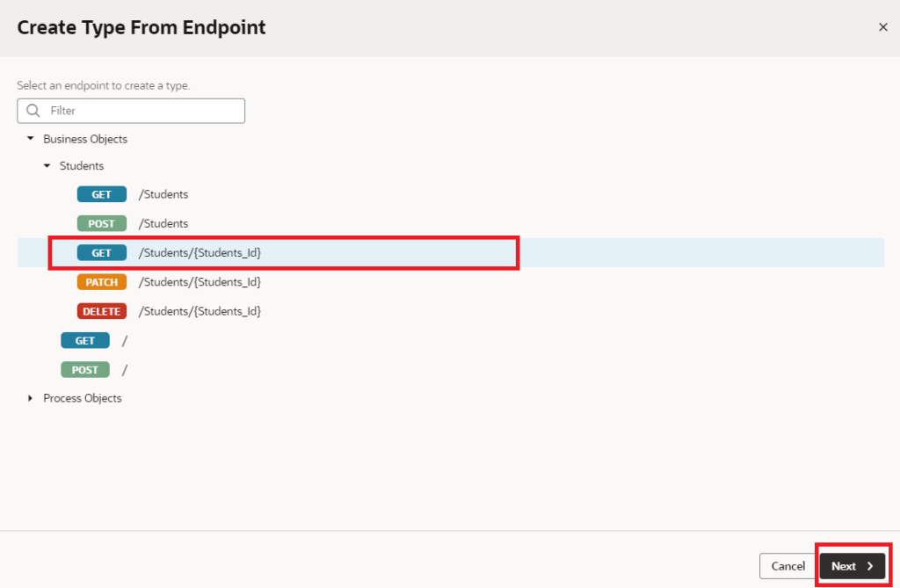This screenshot has height=588, width=900.
Task: Click the magnifying glass in the Filter box
Action: click(33, 111)
